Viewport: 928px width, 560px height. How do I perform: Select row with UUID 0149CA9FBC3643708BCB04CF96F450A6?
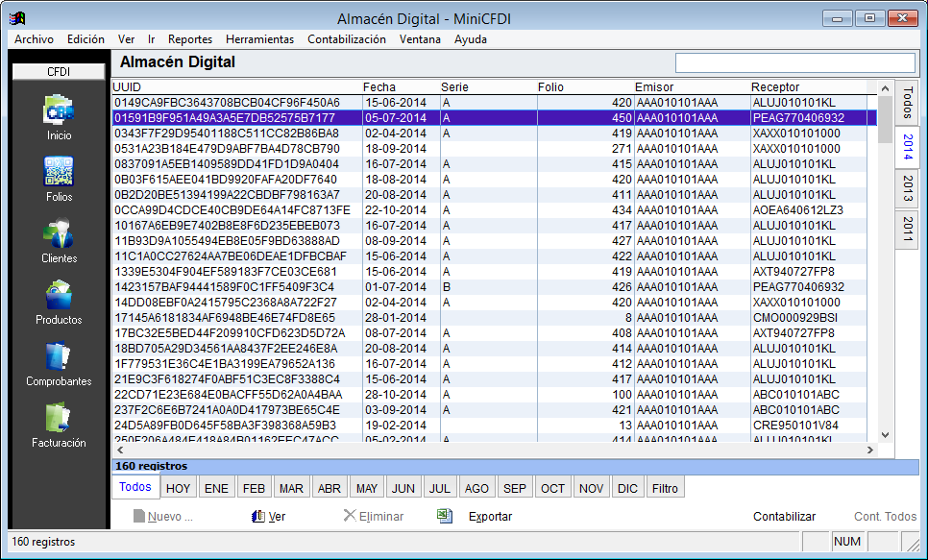pyautogui.click(x=494, y=103)
